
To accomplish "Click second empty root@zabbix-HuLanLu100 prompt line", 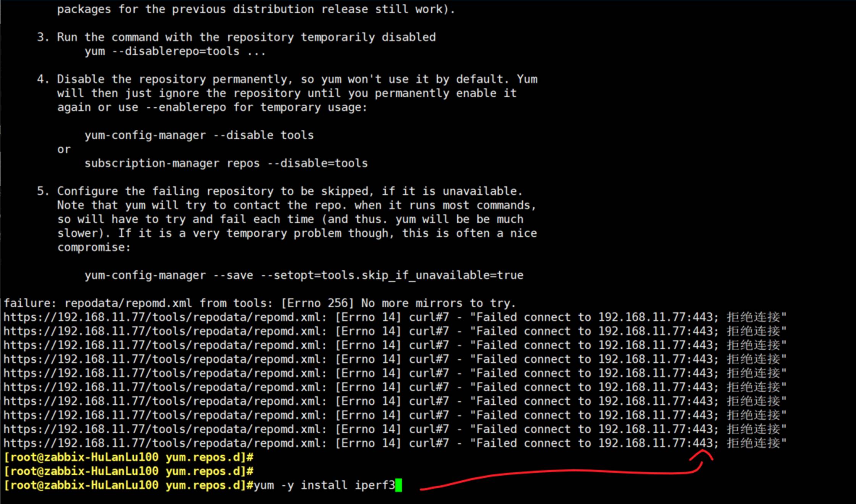I will click(x=128, y=471).
